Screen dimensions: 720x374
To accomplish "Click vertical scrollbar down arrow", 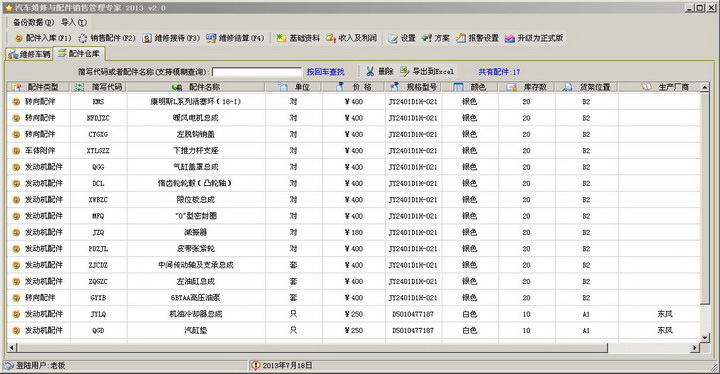I will point(705,338).
